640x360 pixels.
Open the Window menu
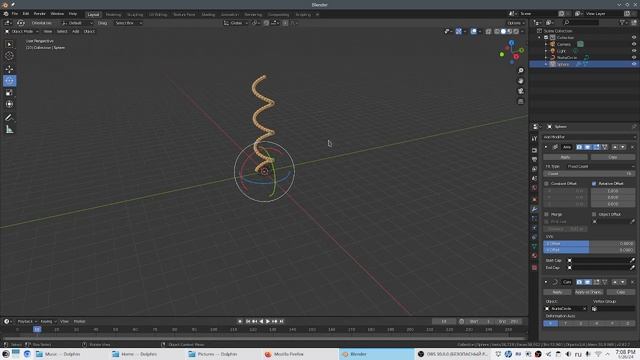(x=57, y=14)
